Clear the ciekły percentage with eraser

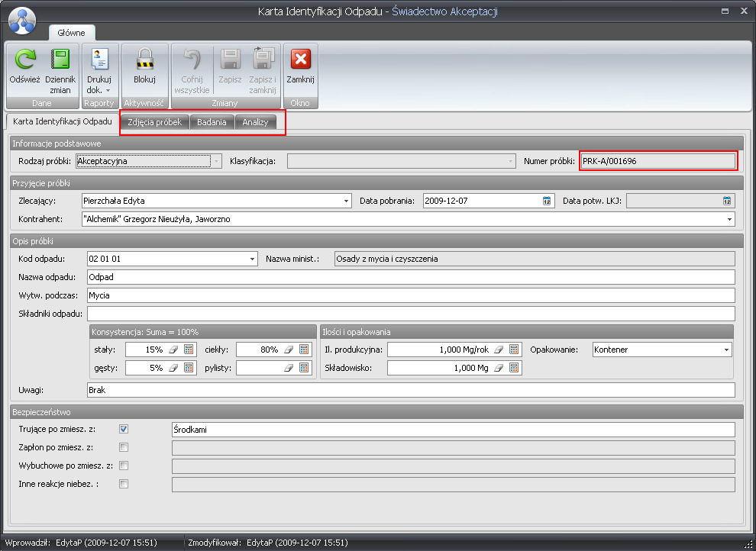pyautogui.click(x=289, y=350)
